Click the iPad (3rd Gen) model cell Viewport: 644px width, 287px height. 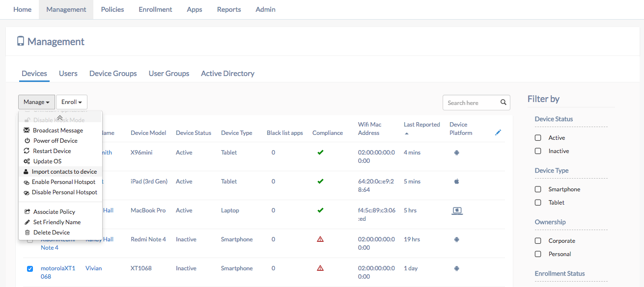(149, 182)
